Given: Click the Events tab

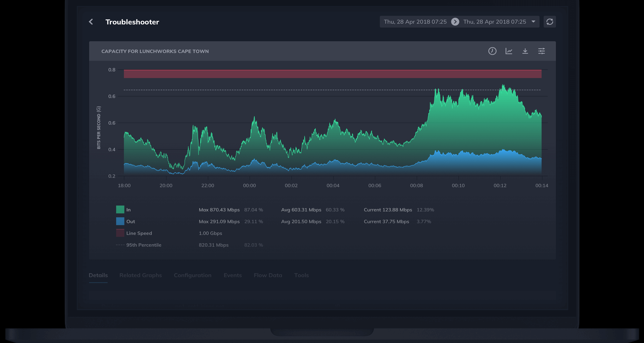Looking at the screenshot, I should tap(233, 275).
